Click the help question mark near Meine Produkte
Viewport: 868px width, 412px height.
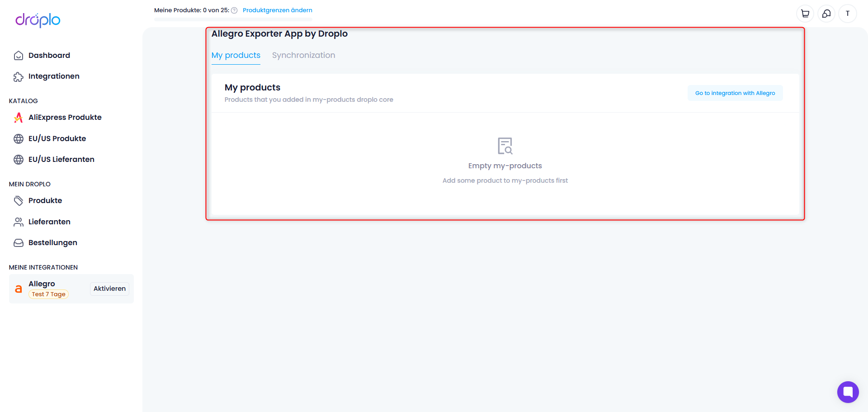click(x=234, y=10)
